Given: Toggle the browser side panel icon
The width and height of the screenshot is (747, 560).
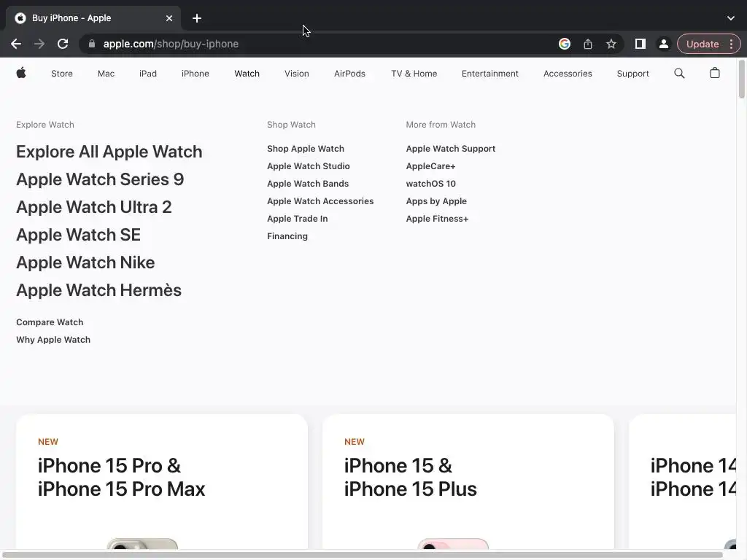Looking at the screenshot, I should (x=640, y=44).
